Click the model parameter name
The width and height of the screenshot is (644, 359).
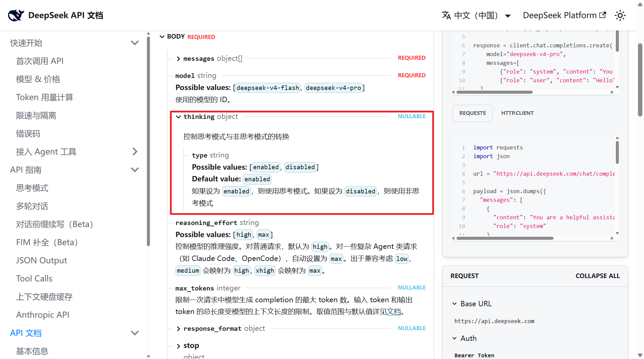tap(185, 76)
